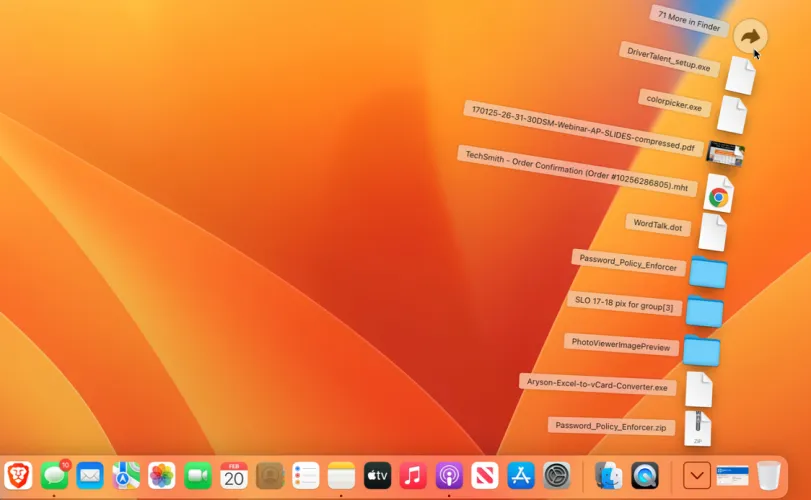Click the 71 More in Finder arrow

click(x=750, y=37)
